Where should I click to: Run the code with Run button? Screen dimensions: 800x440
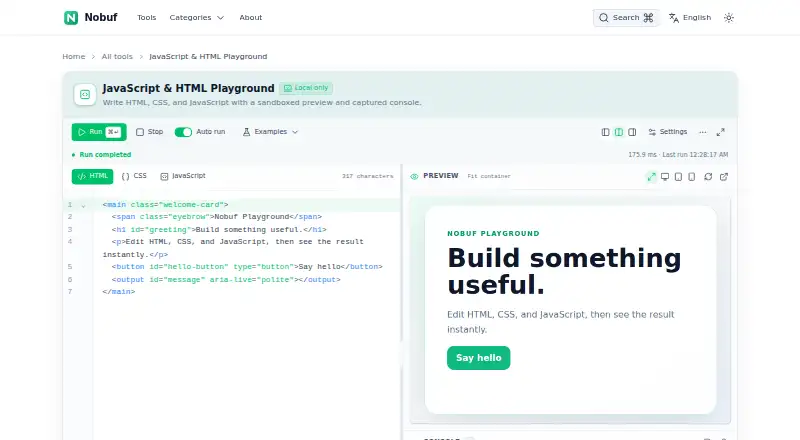click(99, 132)
